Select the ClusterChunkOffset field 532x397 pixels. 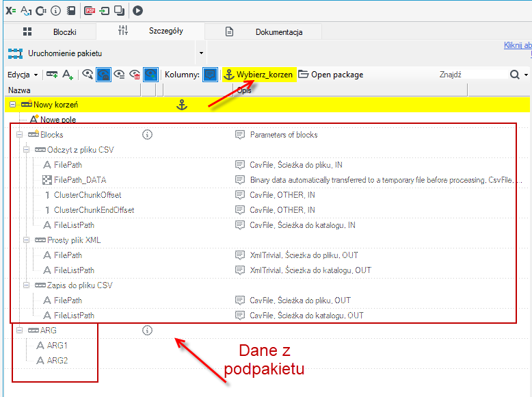88,195
